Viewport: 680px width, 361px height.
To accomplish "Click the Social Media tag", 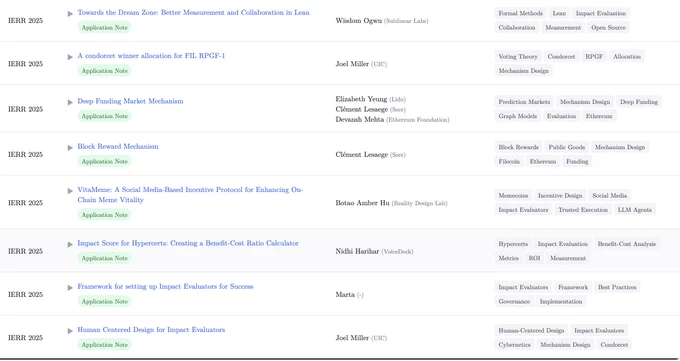I will pos(610,196).
